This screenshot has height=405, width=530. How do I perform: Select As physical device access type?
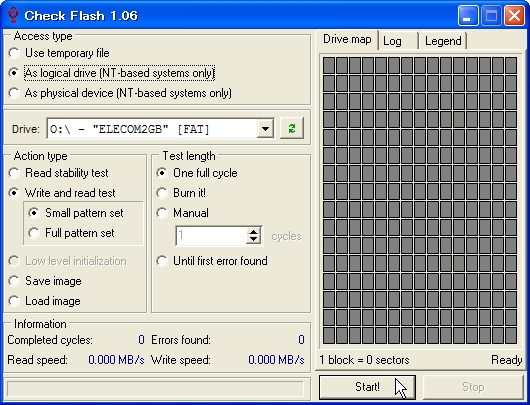[x=120, y=93]
